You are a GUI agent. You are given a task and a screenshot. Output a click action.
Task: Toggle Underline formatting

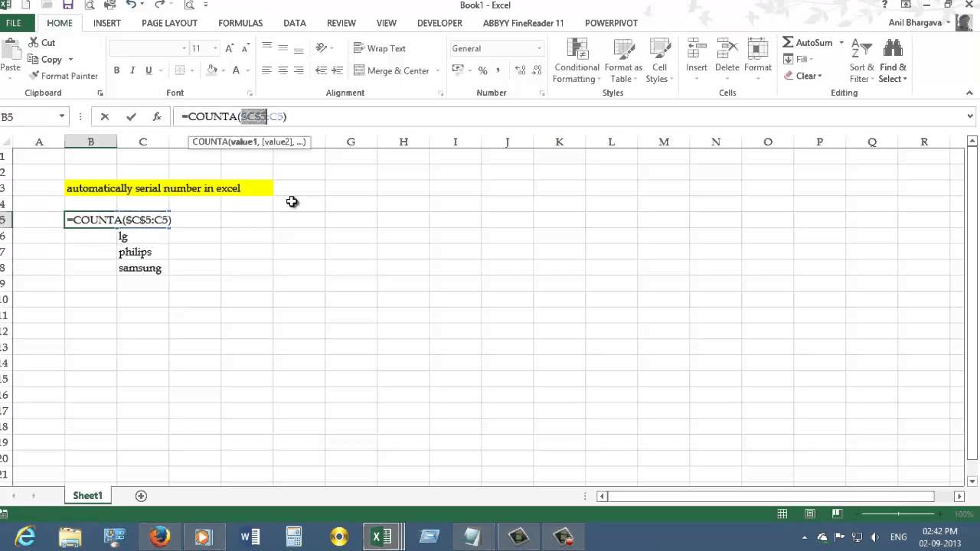(149, 70)
